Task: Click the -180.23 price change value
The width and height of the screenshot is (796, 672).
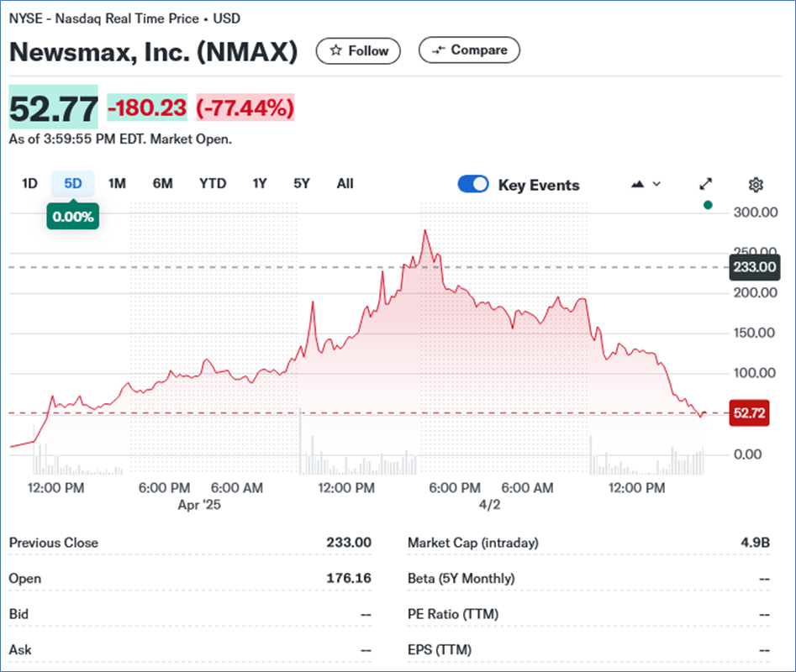Action: (x=147, y=108)
